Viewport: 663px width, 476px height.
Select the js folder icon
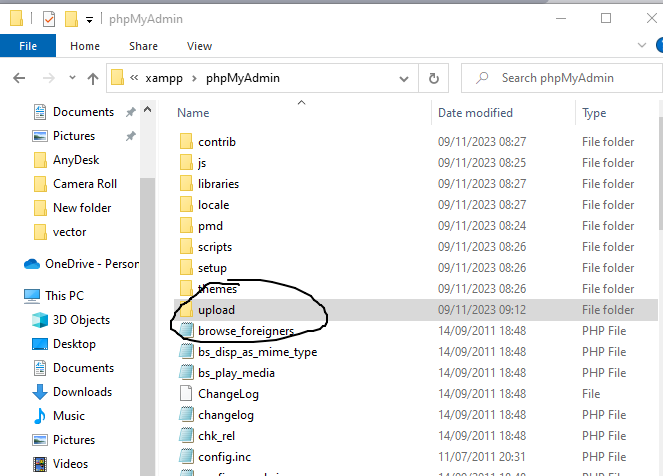click(186, 163)
